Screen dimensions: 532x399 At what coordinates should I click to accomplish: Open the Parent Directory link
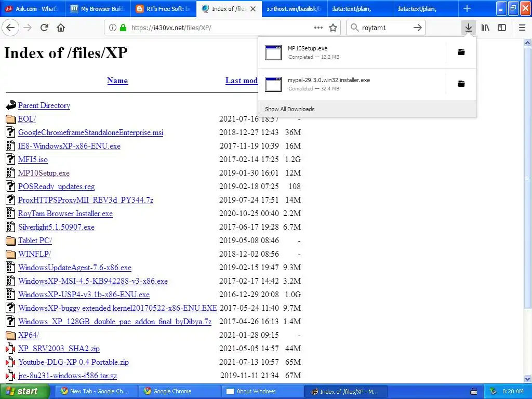click(44, 105)
